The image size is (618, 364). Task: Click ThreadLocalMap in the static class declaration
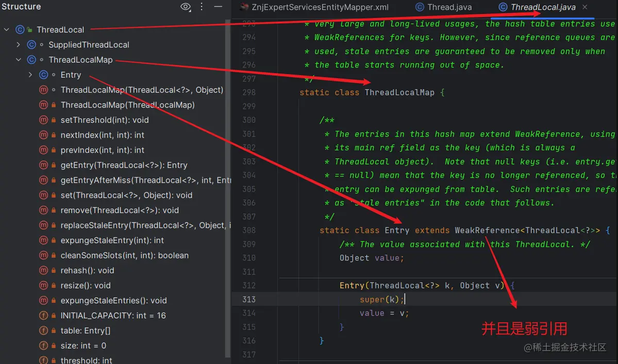[399, 93]
